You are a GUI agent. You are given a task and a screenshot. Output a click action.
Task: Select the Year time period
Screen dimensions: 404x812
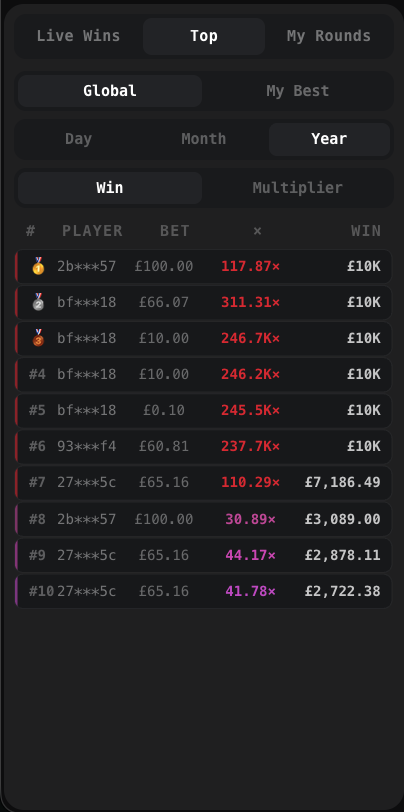329,139
